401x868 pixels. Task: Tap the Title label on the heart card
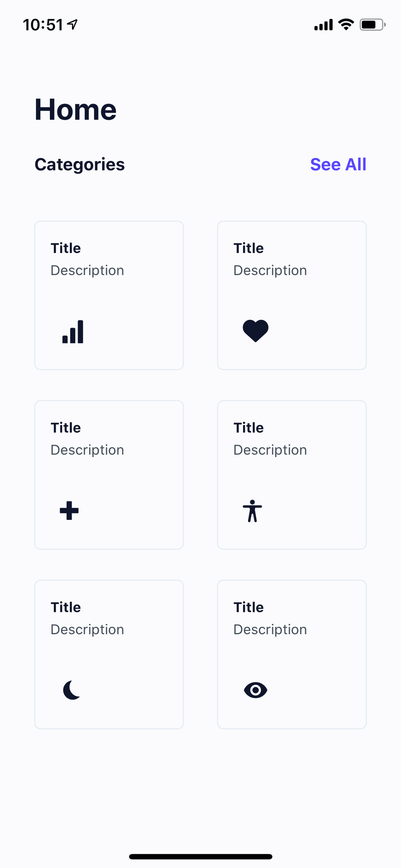point(248,248)
